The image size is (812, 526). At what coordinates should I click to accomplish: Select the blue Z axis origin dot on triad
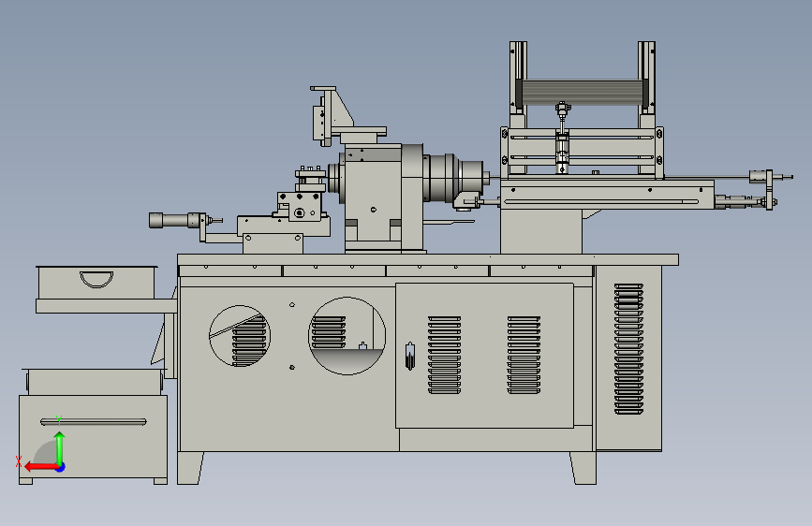[x=61, y=467]
